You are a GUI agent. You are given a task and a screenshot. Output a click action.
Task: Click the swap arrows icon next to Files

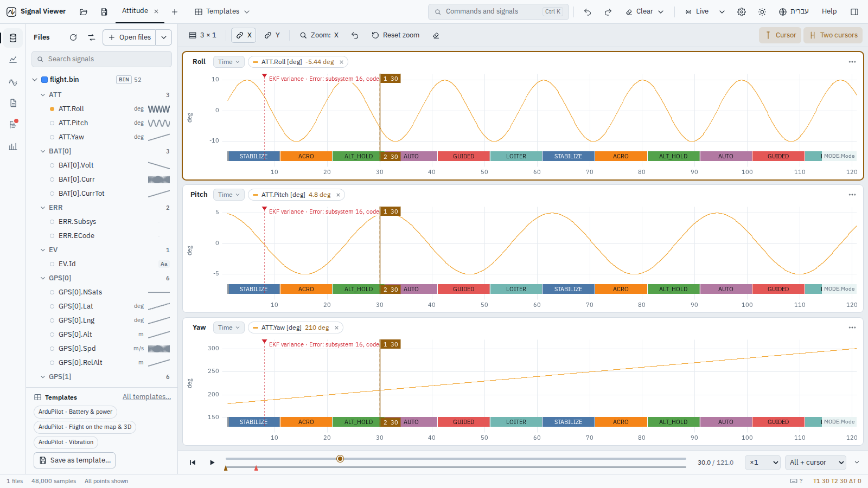click(x=91, y=37)
